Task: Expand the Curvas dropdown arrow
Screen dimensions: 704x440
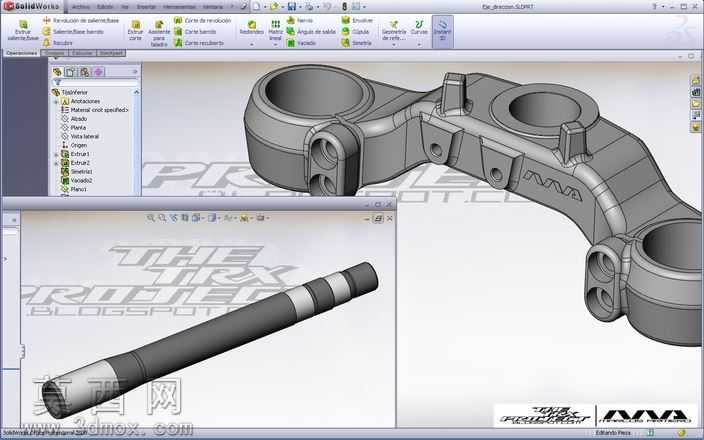Action: pos(419,44)
